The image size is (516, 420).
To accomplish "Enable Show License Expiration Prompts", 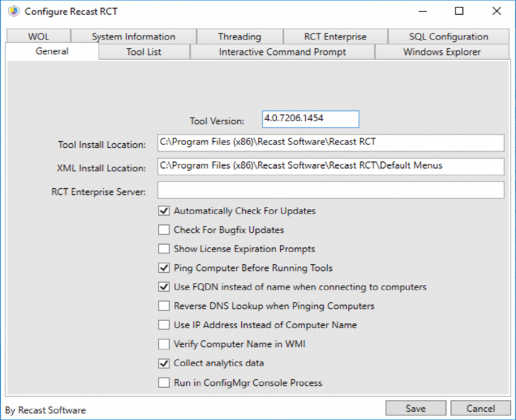I will [x=164, y=249].
